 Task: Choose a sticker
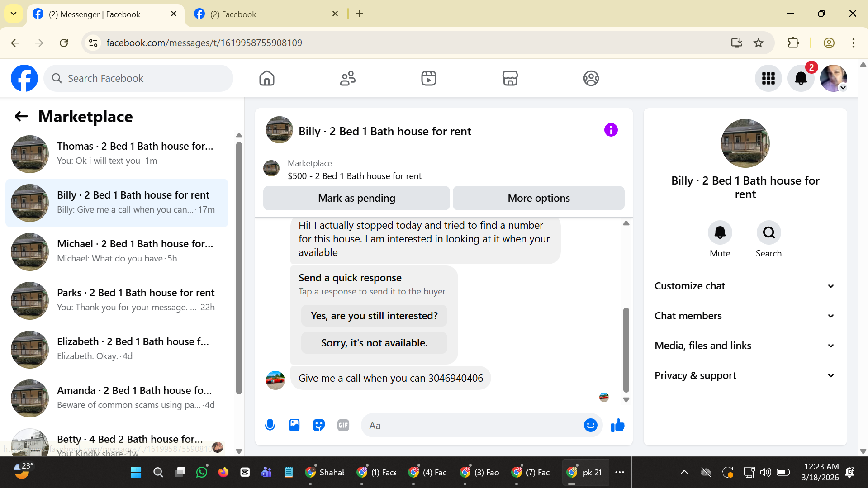[319, 425]
